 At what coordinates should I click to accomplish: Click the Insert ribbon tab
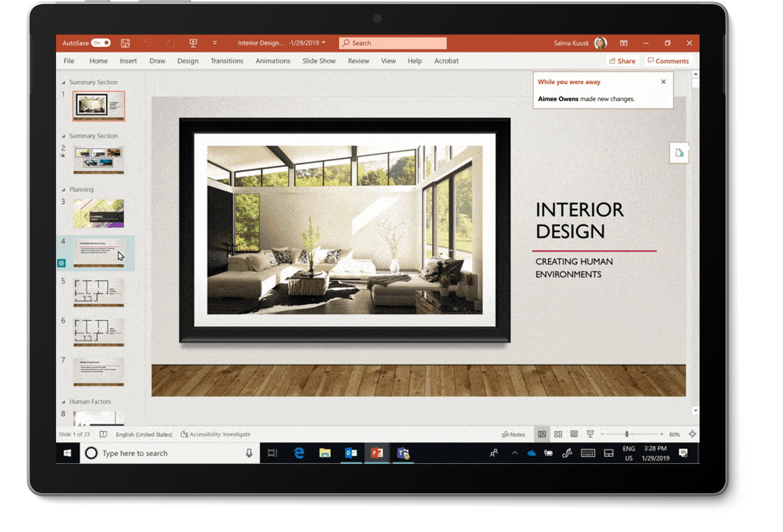click(x=127, y=61)
